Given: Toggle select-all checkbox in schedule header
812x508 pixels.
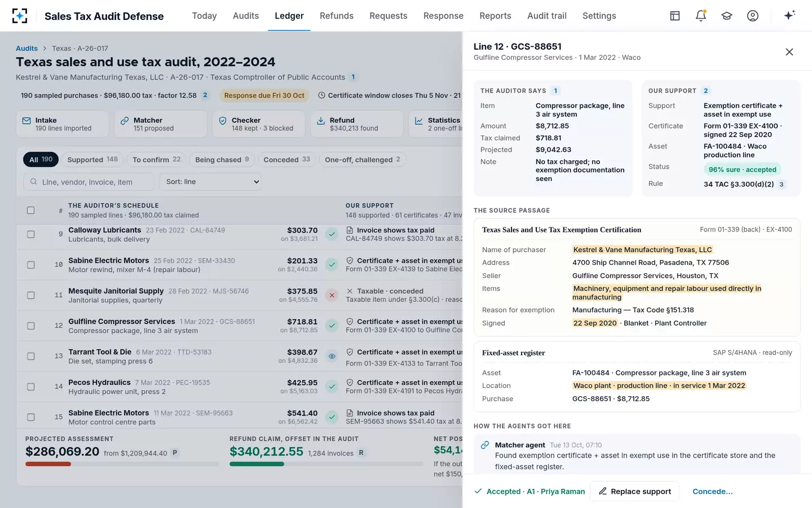Looking at the screenshot, I should [x=31, y=211].
